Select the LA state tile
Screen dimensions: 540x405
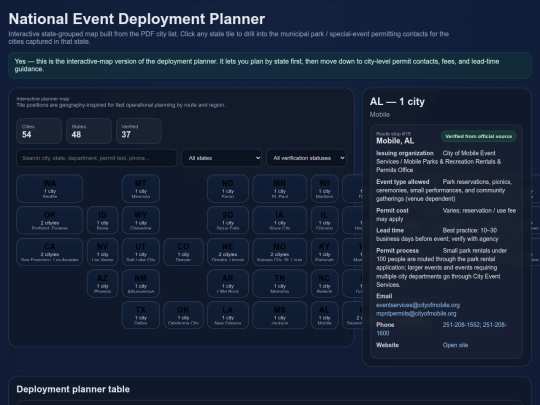(x=228, y=315)
